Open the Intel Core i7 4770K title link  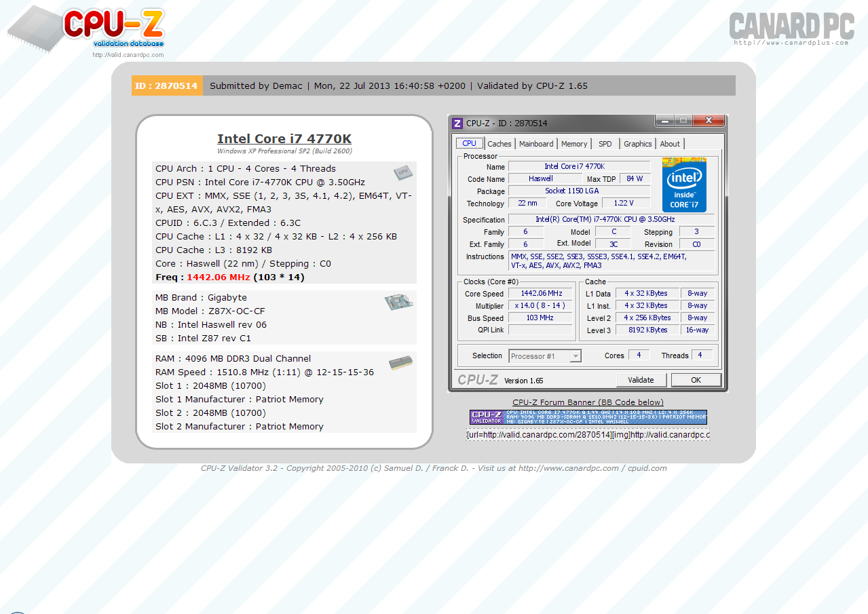point(284,139)
